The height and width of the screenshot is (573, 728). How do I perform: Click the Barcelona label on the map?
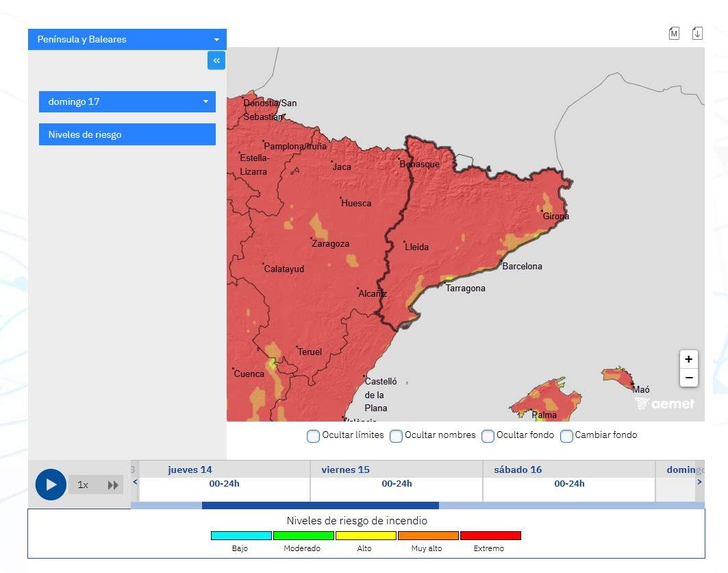(522, 267)
